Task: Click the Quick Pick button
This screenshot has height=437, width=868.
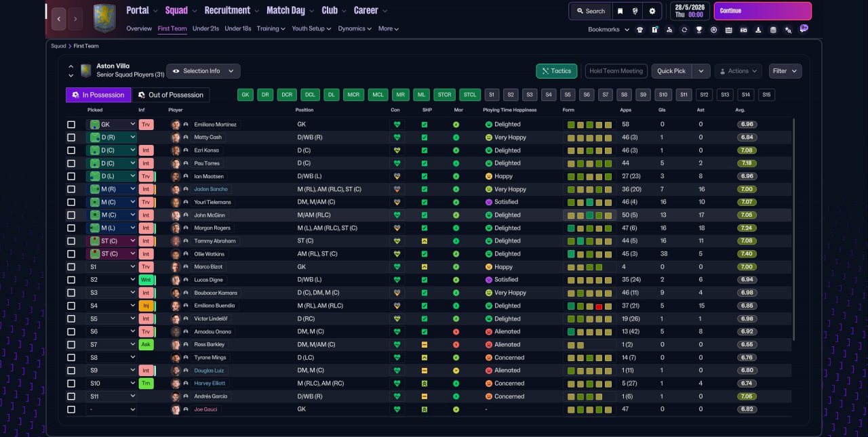Action: [671, 71]
